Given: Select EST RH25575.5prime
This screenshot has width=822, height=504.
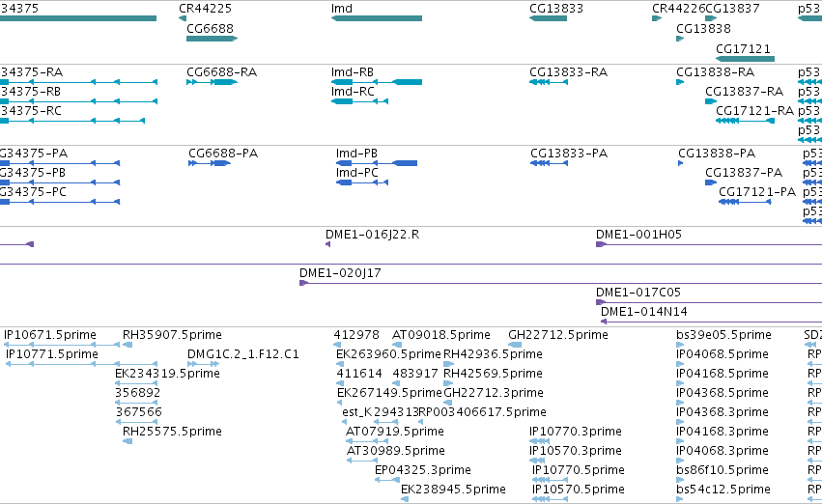Looking at the screenshot, I should tap(128, 441).
